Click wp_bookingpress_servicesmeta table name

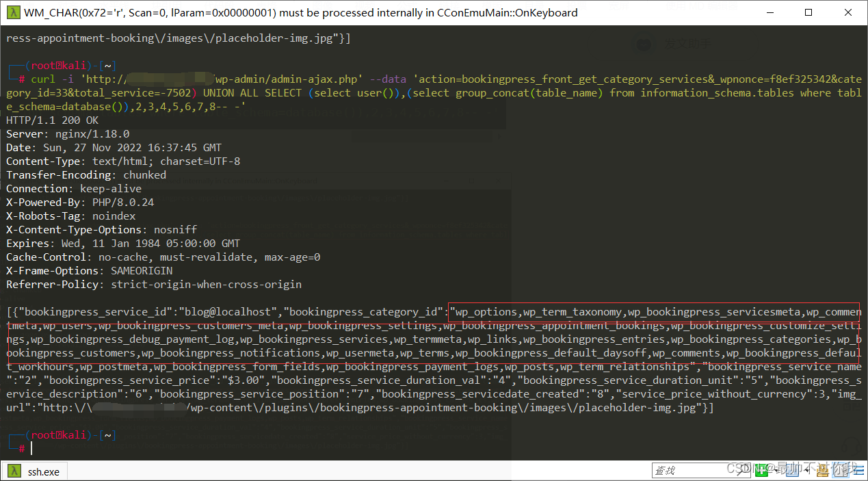714,312
